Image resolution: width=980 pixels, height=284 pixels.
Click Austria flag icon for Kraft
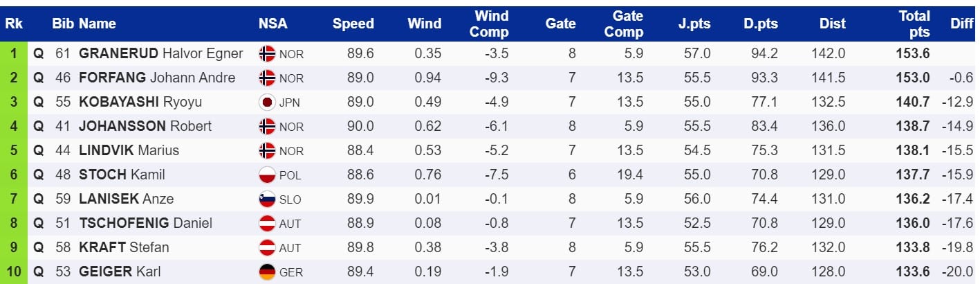coord(267,248)
